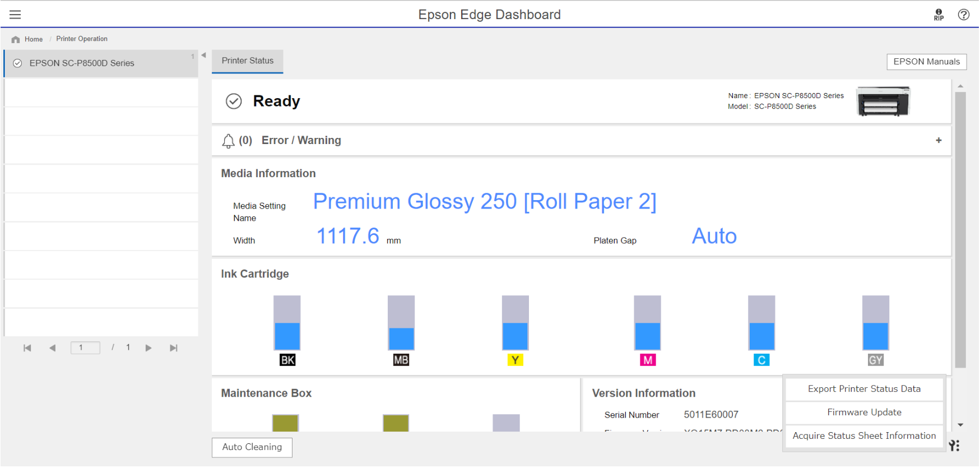Go to first page of printer list
This screenshot has height=468, width=980.
[27, 349]
